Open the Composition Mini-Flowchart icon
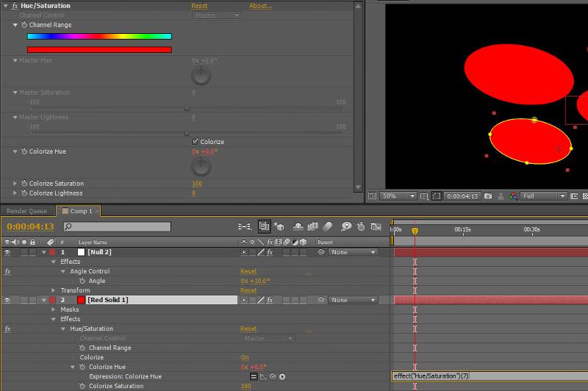The image size is (588, 391). (x=244, y=226)
